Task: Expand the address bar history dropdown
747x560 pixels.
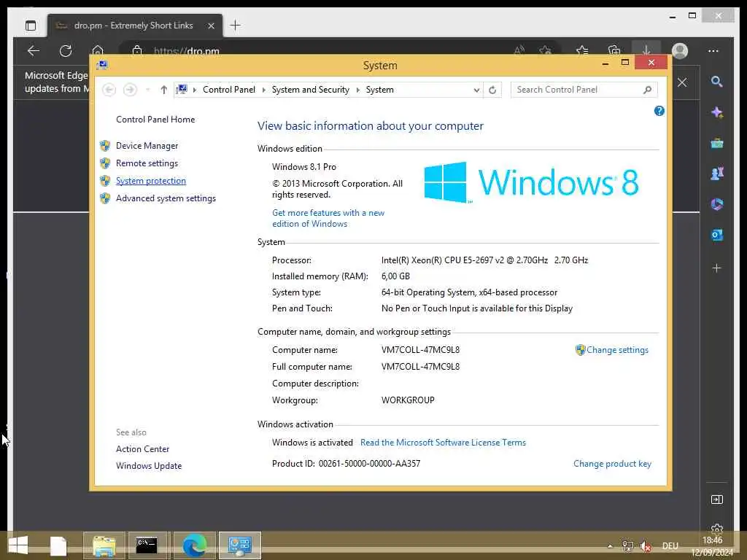Action: click(476, 90)
